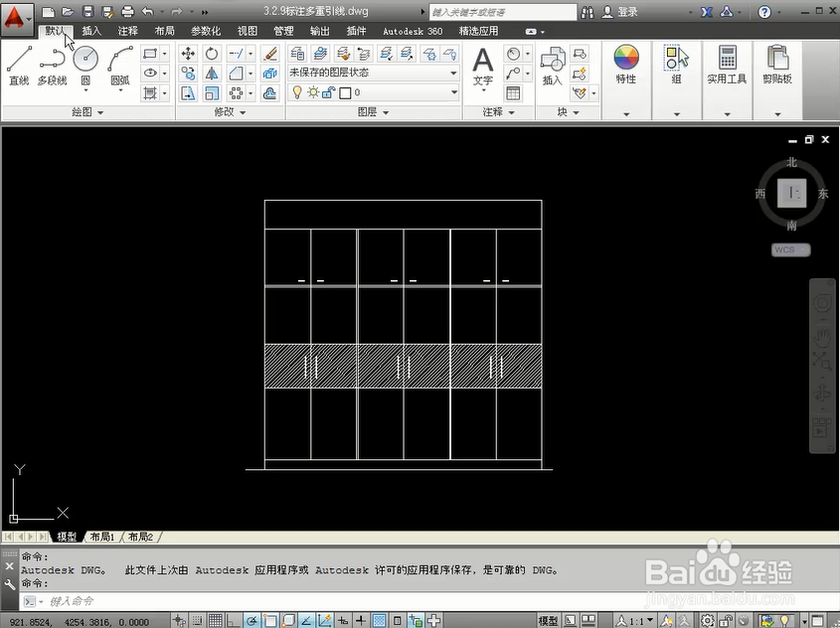Toggle Grid display in status bar
This screenshot has height=628, width=840.
[x=216, y=620]
